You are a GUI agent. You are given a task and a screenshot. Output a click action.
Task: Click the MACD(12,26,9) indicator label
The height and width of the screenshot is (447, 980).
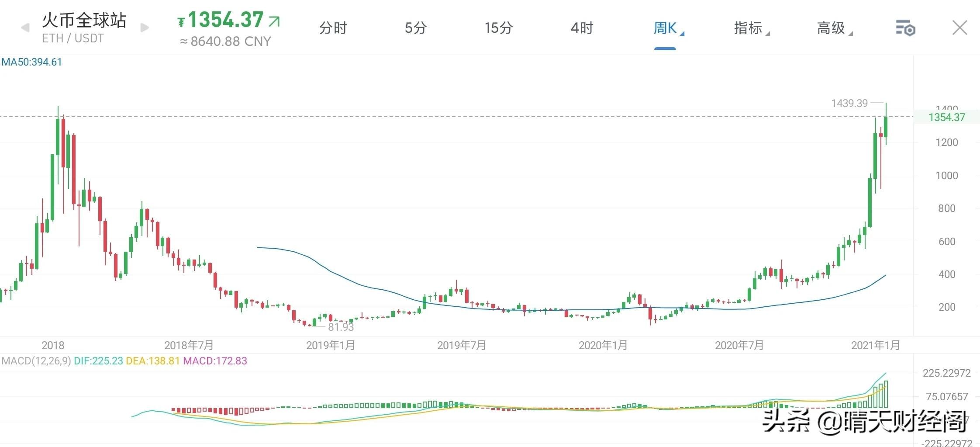36,361
